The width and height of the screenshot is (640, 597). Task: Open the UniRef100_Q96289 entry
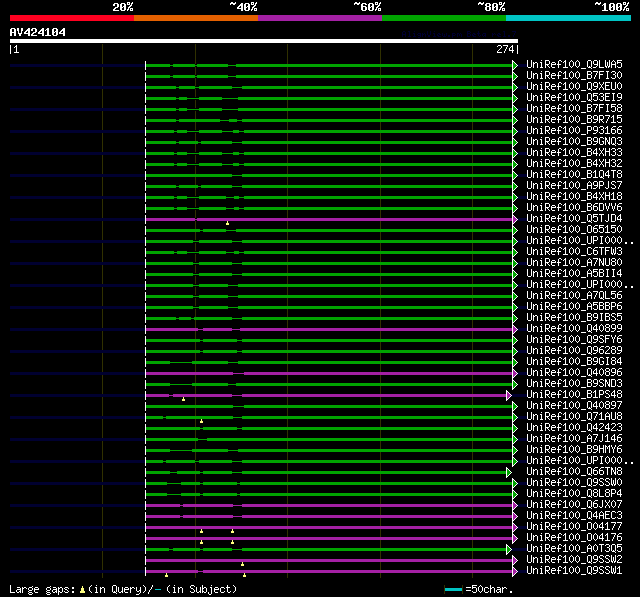pos(574,351)
